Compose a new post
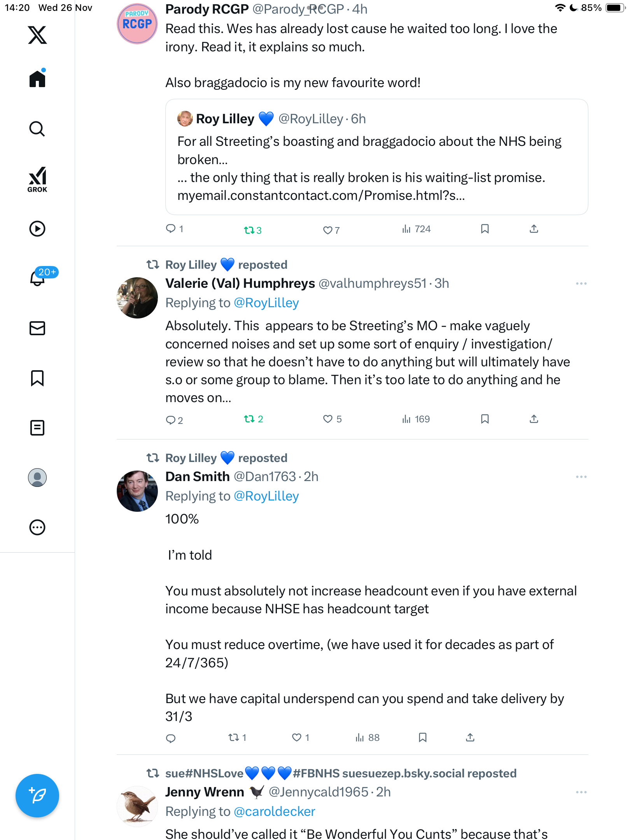The image size is (630, 840). pos(37,796)
